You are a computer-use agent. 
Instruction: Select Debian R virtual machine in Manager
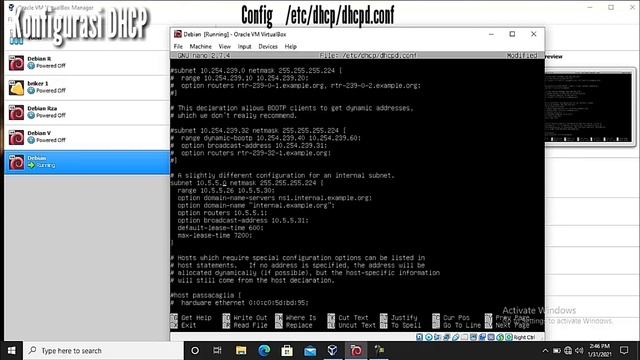tap(87, 62)
